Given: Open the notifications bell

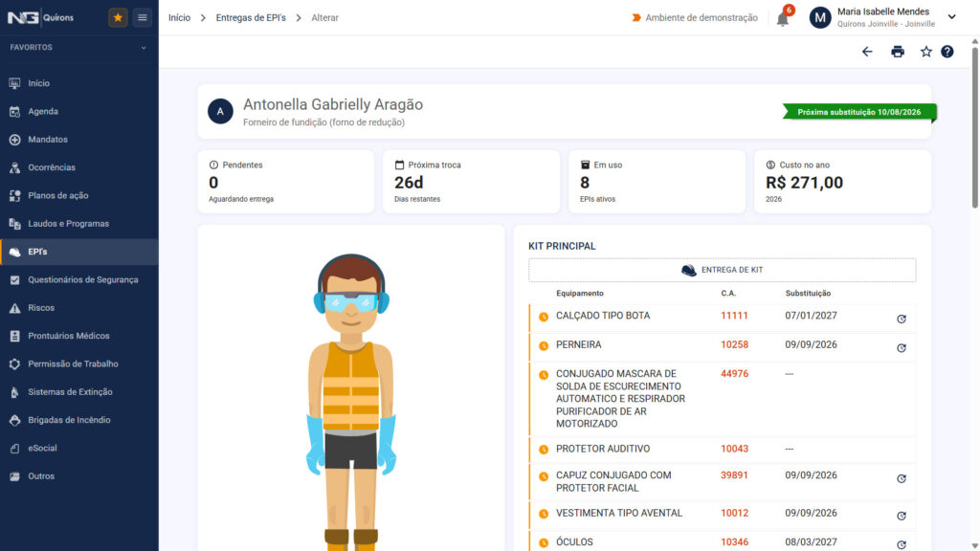Looking at the screenshot, I should tap(783, 19).
